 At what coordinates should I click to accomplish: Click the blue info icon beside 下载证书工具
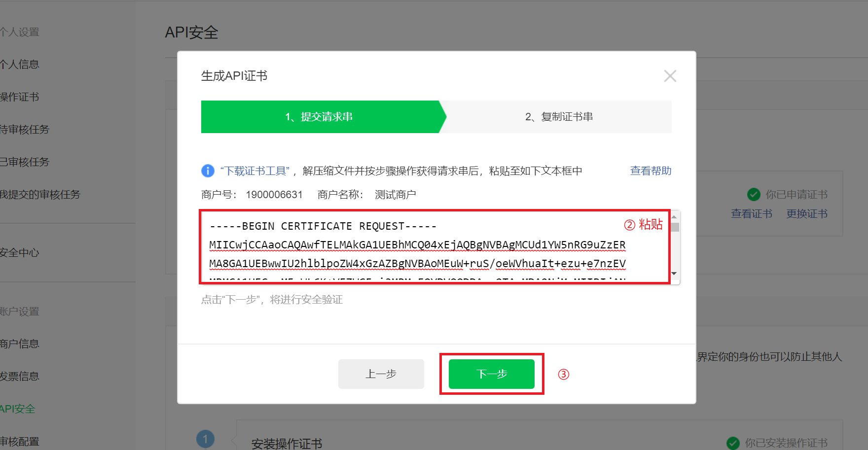[208, 171]
